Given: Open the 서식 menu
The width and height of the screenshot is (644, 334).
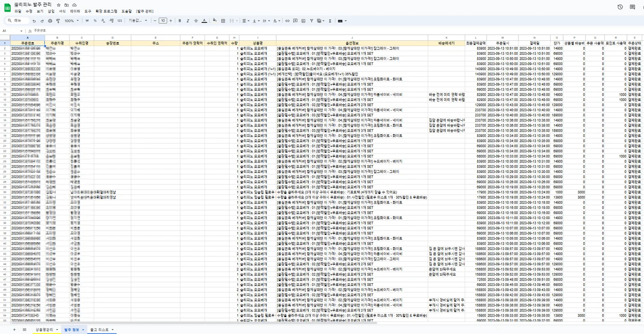Looking at the screenshot, I should coord(62,11).
